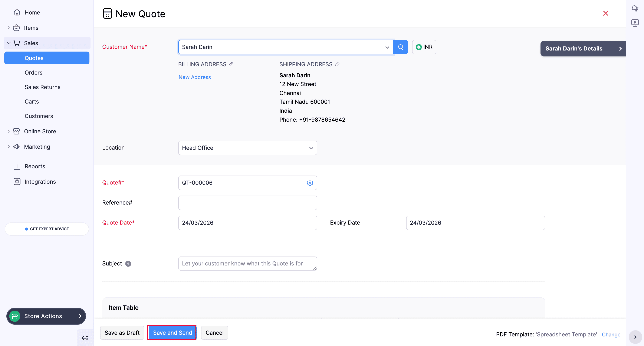Open the Location Head Office dropdown
This screenshot has height=346, width=644.
pyautogui.click(x=247, y=148)
